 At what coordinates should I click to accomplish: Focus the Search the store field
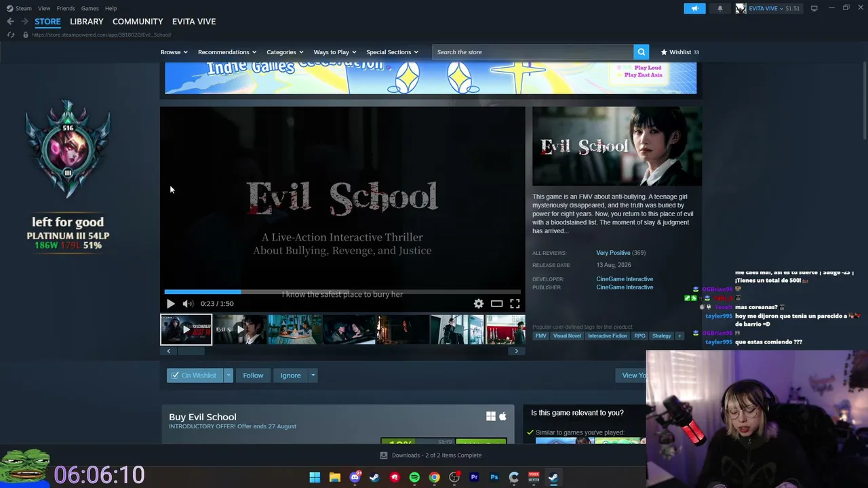[532, 52]
